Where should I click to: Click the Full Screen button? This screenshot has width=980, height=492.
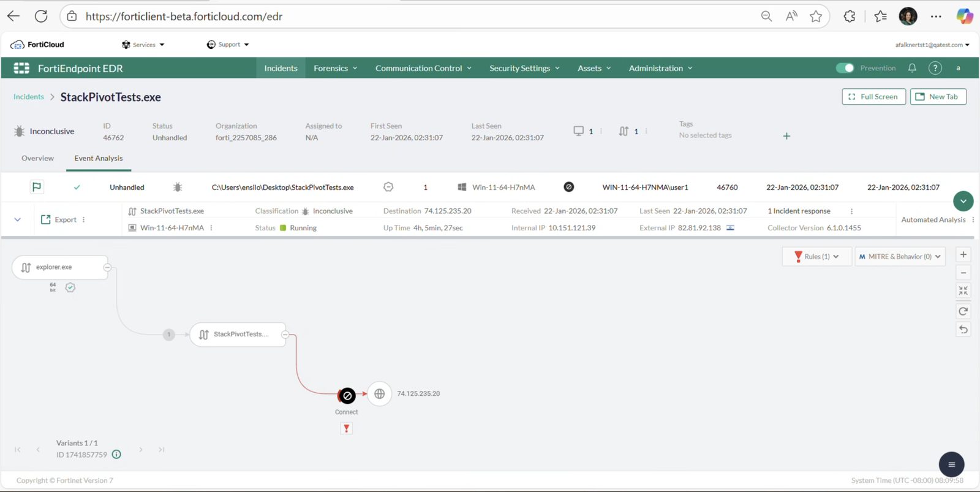click(874, 97)
